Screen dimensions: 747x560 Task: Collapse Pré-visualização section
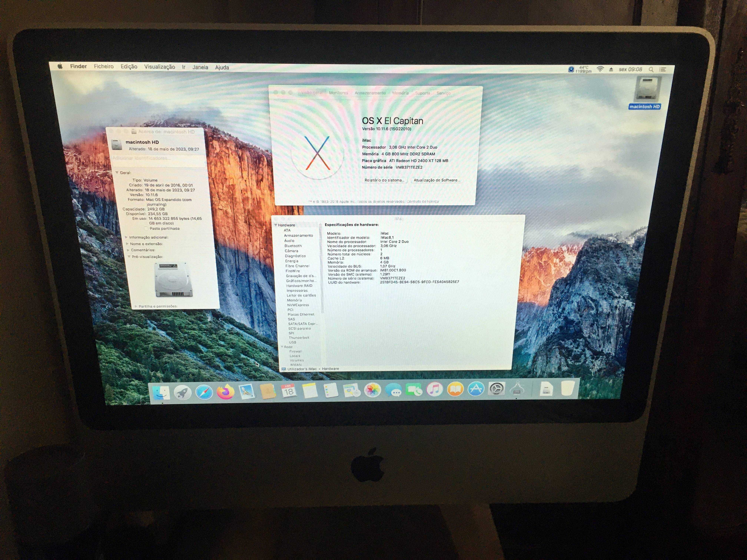pyautogui.click(x=129, y=256)
